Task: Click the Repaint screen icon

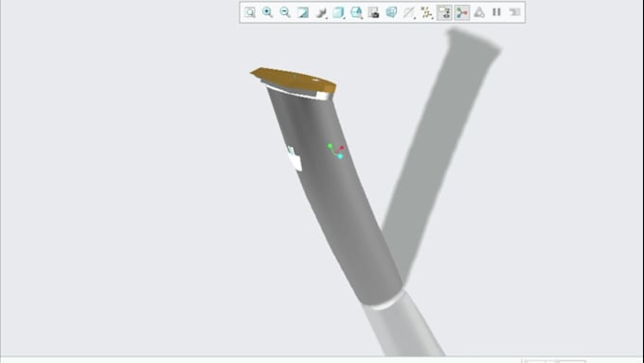Action: (303, 12)
